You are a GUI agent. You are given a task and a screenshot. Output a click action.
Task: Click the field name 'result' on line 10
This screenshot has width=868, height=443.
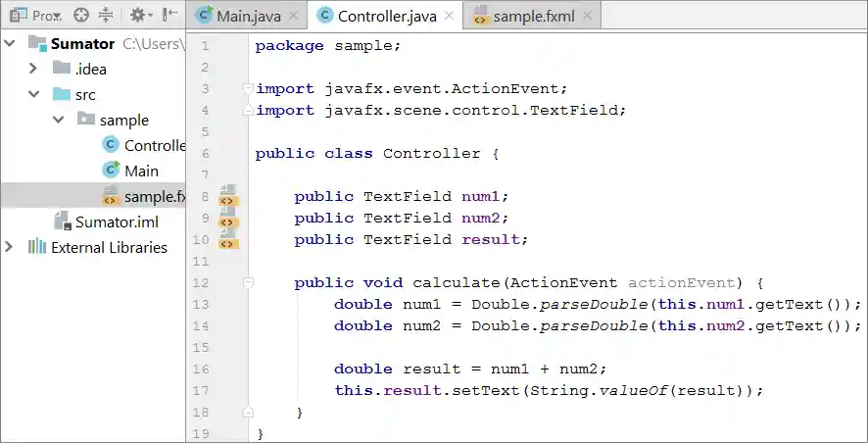point(491,240)
